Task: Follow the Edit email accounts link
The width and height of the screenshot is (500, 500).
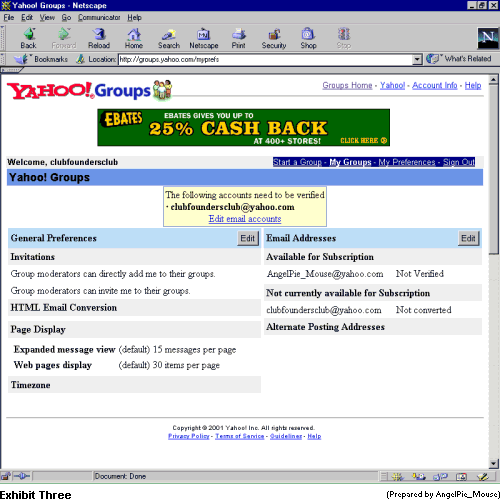Action: (245, 219)
